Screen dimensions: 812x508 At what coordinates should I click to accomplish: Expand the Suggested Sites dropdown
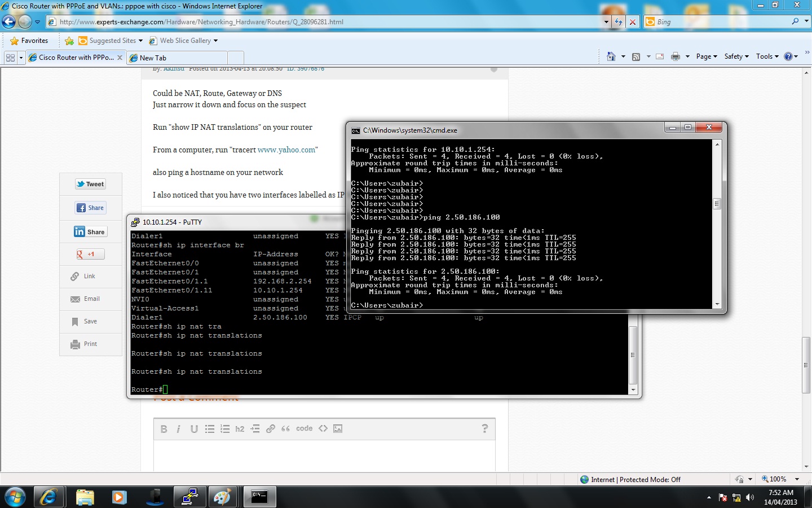coord(140,41)
